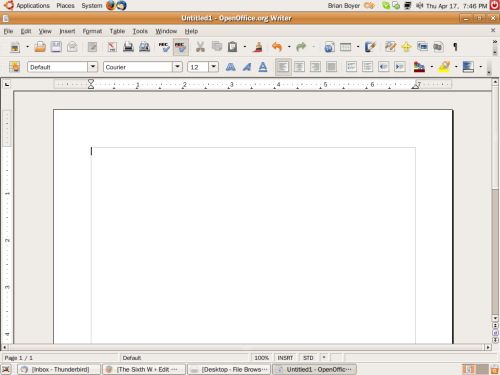Open the Table menu
The height and width of the screenshot is (375, 500).
click(117, 31)
